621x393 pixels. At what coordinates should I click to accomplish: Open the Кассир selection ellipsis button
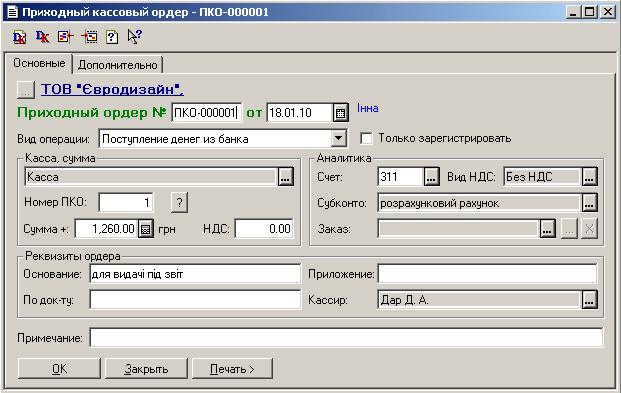[590, 300]
